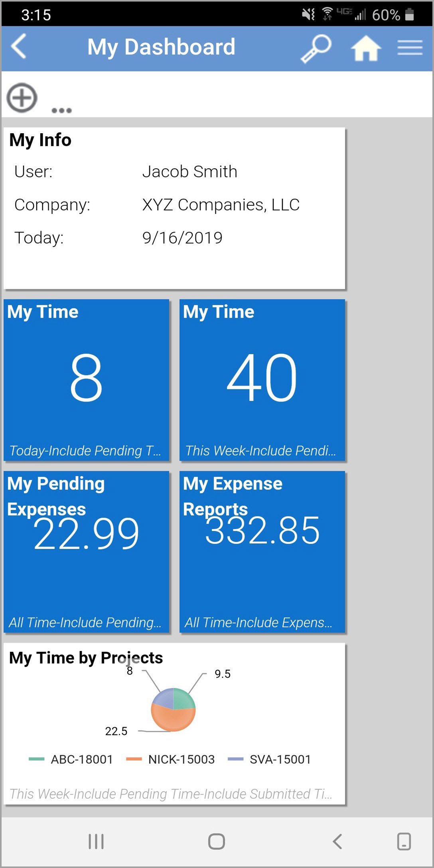Click the pie chart of project time
The height and width of the screenshot is (868, 434).
173,710
